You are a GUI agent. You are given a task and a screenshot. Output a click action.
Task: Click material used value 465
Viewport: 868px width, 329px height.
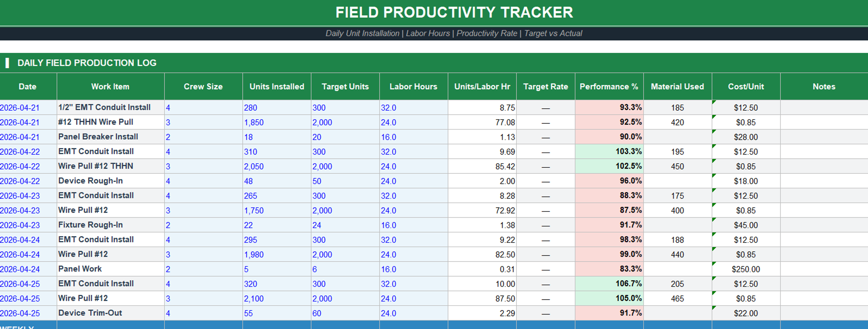[677, 298]
